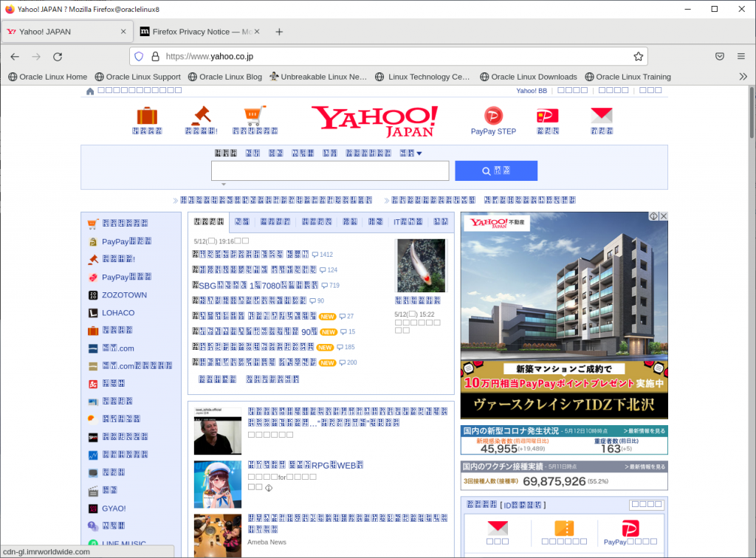Open PayPay STEP icon
Image resolution: width=756 pixels, height=558 pixels.
pos(493,116)
